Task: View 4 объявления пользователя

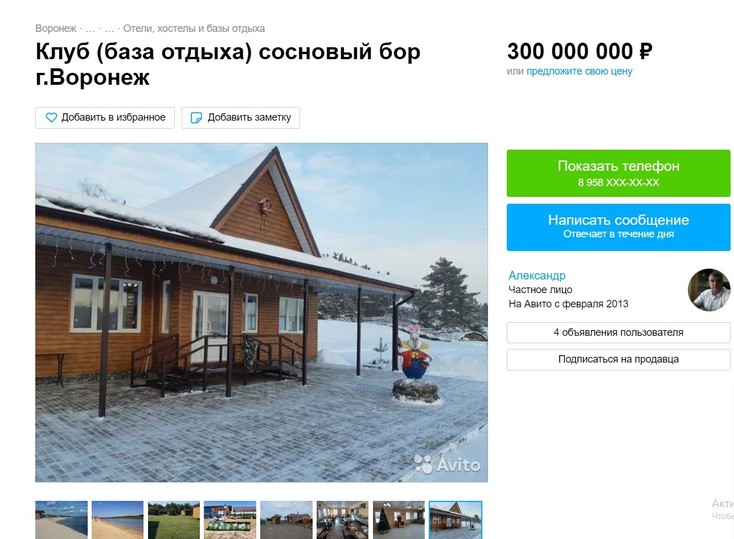Action: coord(618,332)
